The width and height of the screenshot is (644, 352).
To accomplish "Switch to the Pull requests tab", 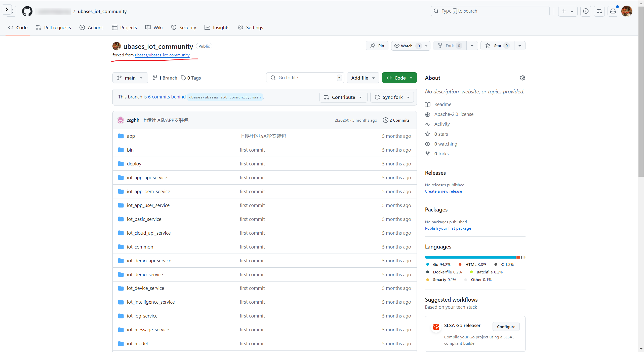I will tap(53, 27).
